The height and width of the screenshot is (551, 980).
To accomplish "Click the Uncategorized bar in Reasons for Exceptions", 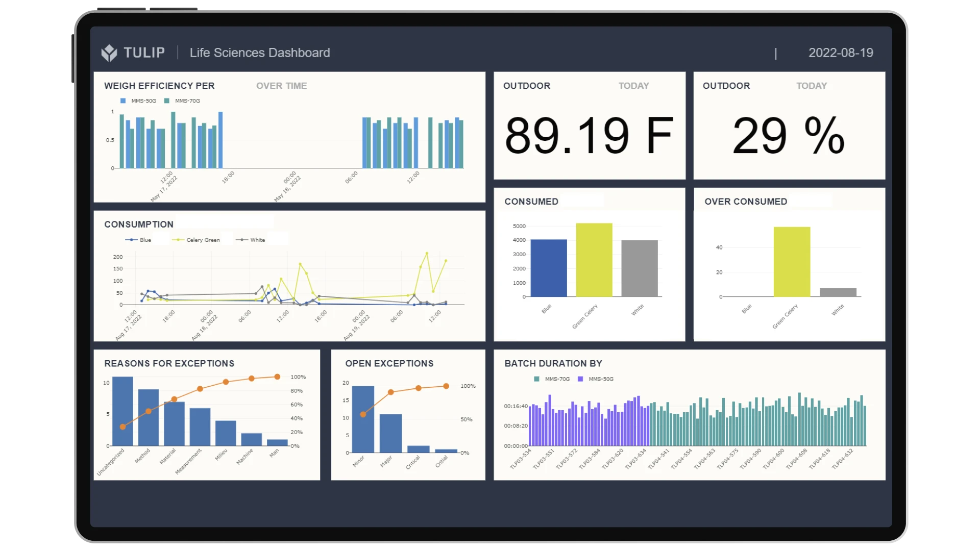I will (122, 411).
